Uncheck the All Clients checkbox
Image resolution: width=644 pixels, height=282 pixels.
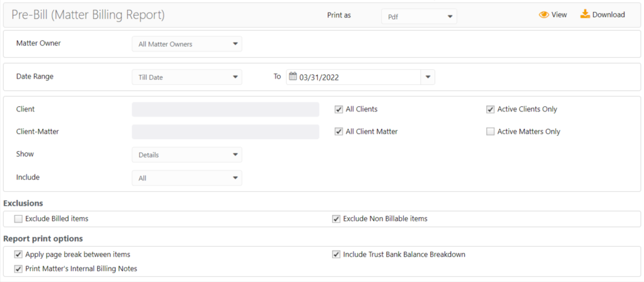pos(339,110)
